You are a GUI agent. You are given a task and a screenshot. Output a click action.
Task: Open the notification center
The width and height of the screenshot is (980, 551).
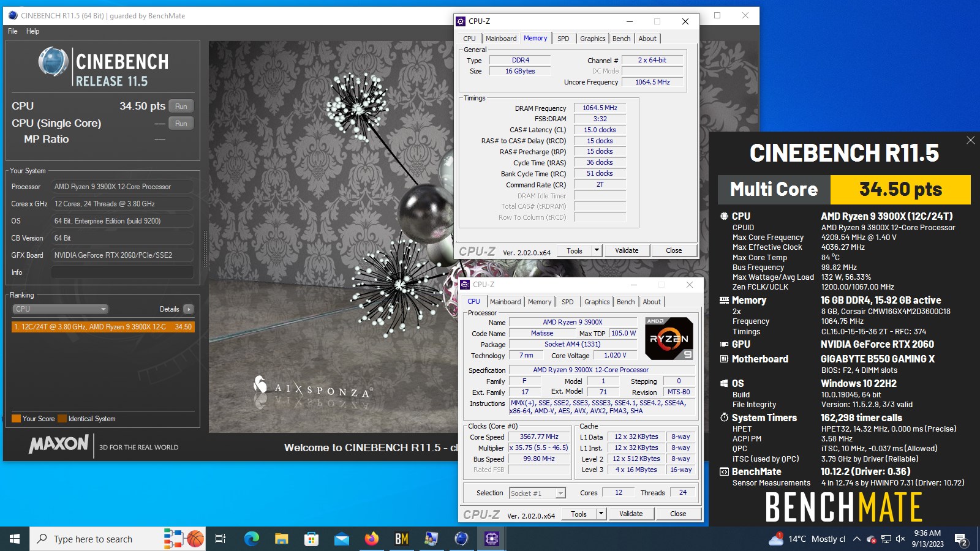960,539
